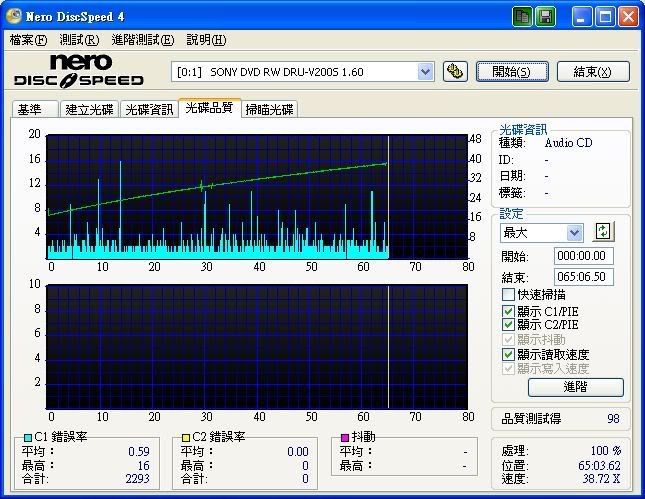Click the speed value 38.72 X
This screenshot has height=499, width=645.
[601, 479]
